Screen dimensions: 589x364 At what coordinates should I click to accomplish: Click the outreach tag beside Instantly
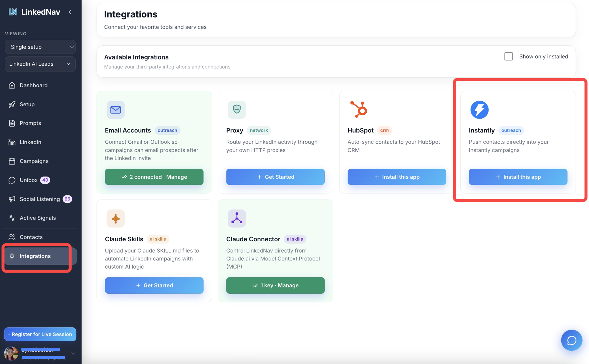(x=511, y=130)
